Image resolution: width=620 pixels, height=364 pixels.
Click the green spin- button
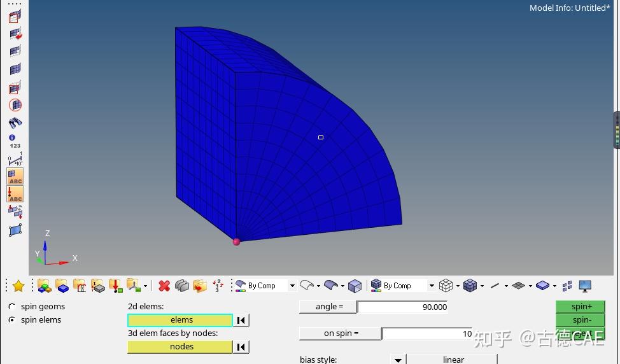click(x=581, y=319)
